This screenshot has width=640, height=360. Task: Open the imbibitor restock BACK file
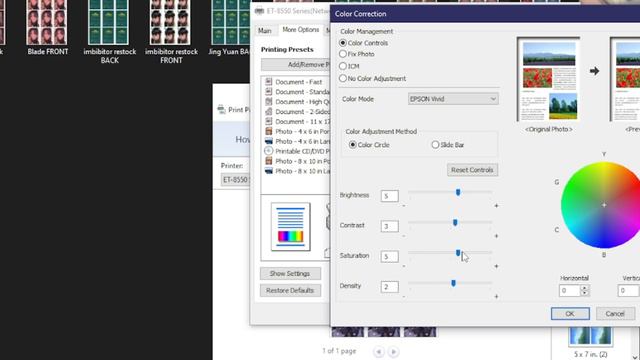(x=109, y=32)
